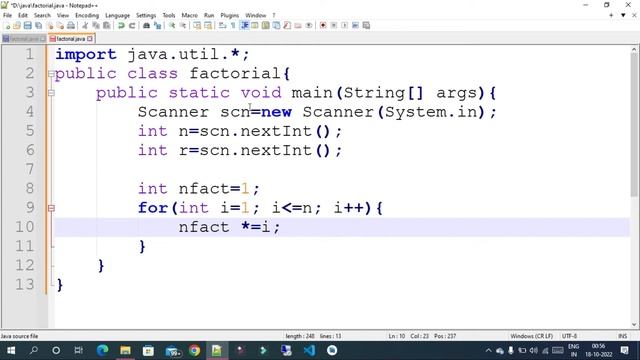640x360 pixels.
Task: Click the Copy toolbar icon
Action: (x=96, y=25)
